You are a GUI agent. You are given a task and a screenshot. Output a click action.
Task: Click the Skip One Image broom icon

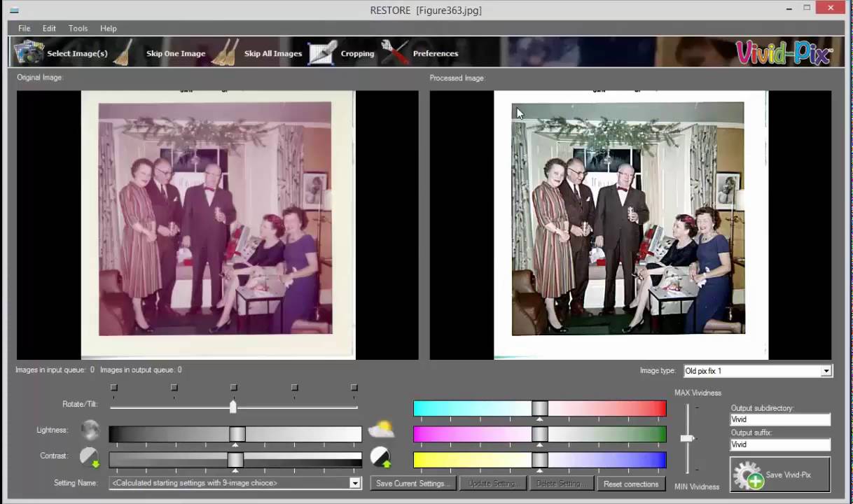123,52
